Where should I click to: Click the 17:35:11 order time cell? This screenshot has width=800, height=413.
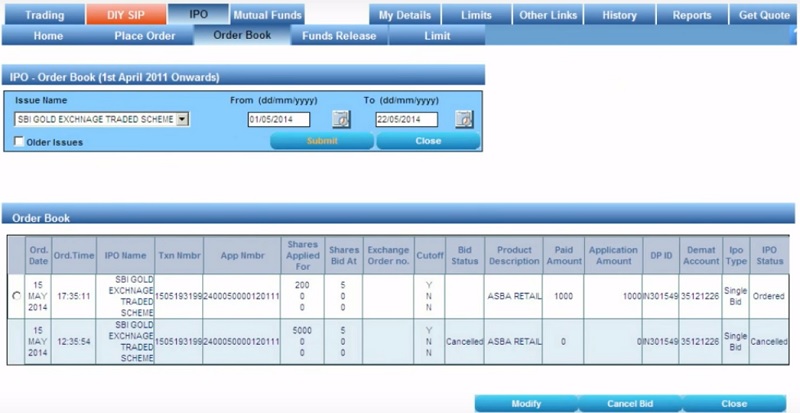[x=74, y=296]
